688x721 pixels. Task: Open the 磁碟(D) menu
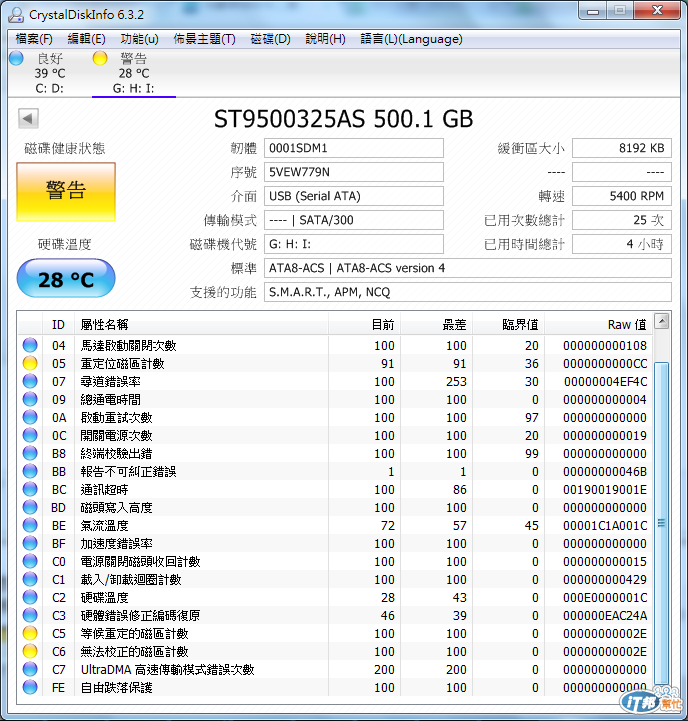tap(270, 39)
